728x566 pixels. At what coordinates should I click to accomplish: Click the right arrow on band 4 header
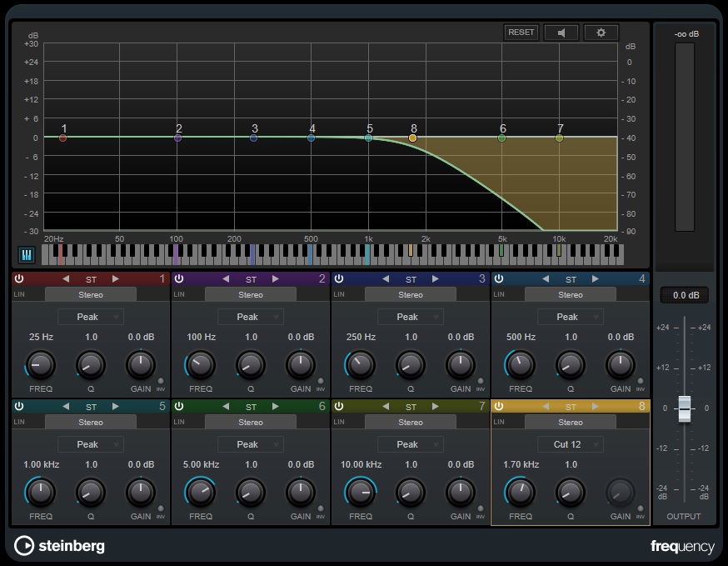pyautogui.click(x=596, y=278)
